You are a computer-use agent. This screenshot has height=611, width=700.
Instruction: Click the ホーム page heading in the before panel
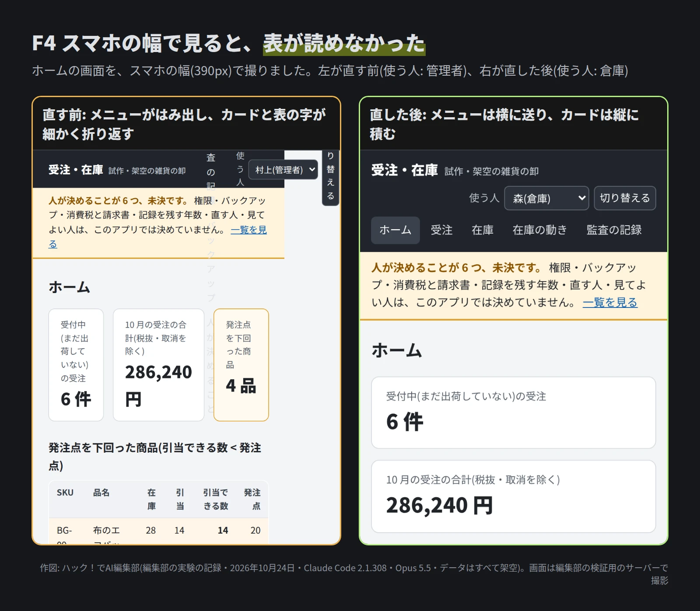click(70, 287)
